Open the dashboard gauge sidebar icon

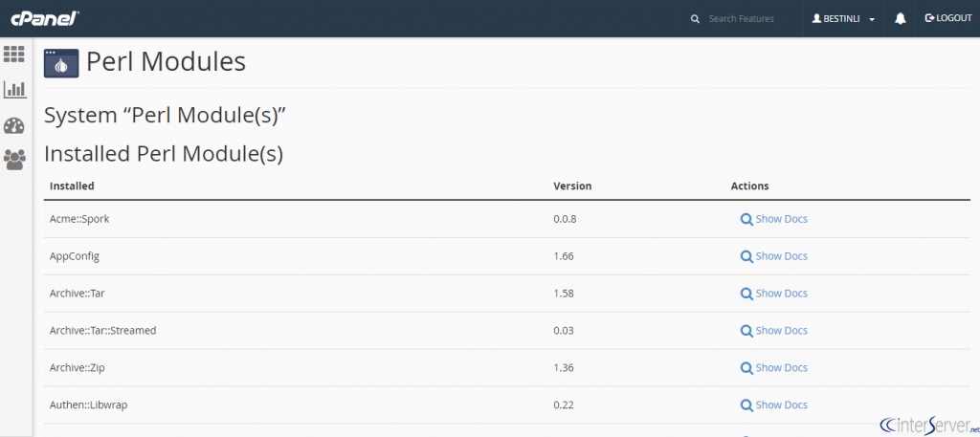(13, 125)
